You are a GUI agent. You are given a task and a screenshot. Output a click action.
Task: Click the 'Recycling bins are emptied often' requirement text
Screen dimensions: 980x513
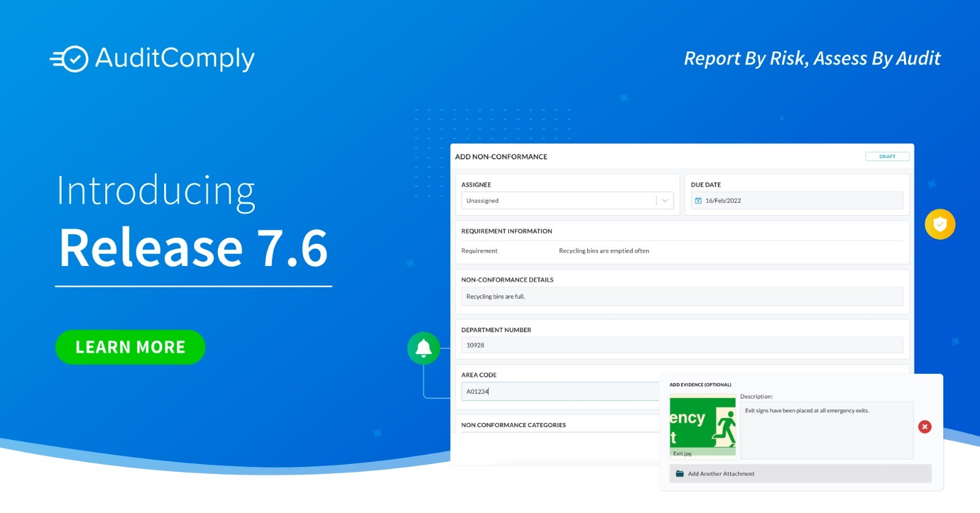pyautogui.click(x=604, y=251)
